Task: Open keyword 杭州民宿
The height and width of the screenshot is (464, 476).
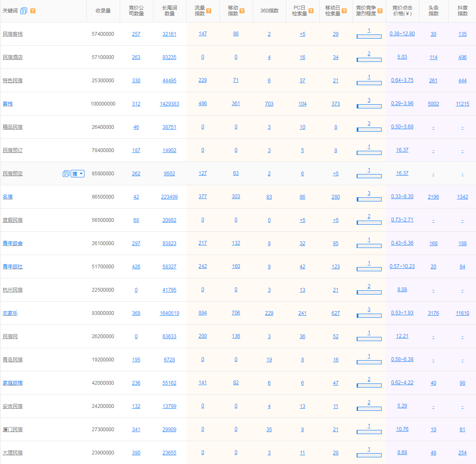Action: 13,290
